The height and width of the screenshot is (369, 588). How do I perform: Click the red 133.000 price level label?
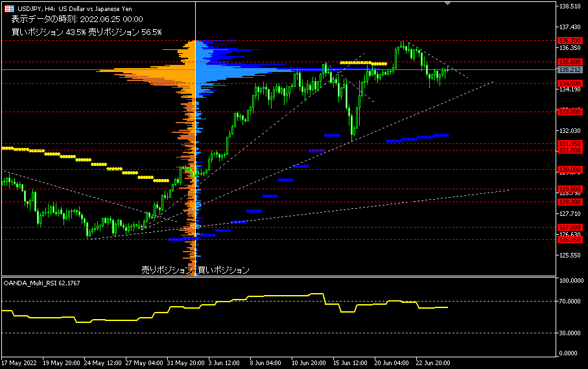[x=570, y=112]
